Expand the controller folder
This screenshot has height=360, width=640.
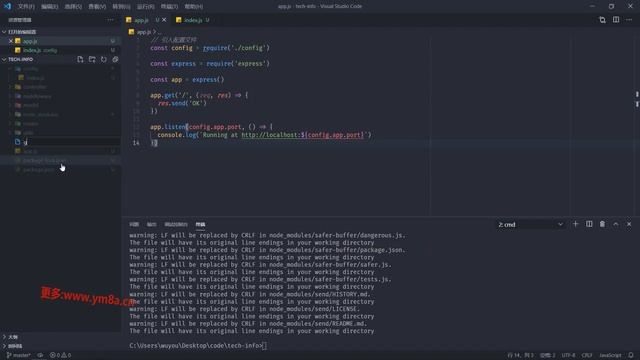35,87
